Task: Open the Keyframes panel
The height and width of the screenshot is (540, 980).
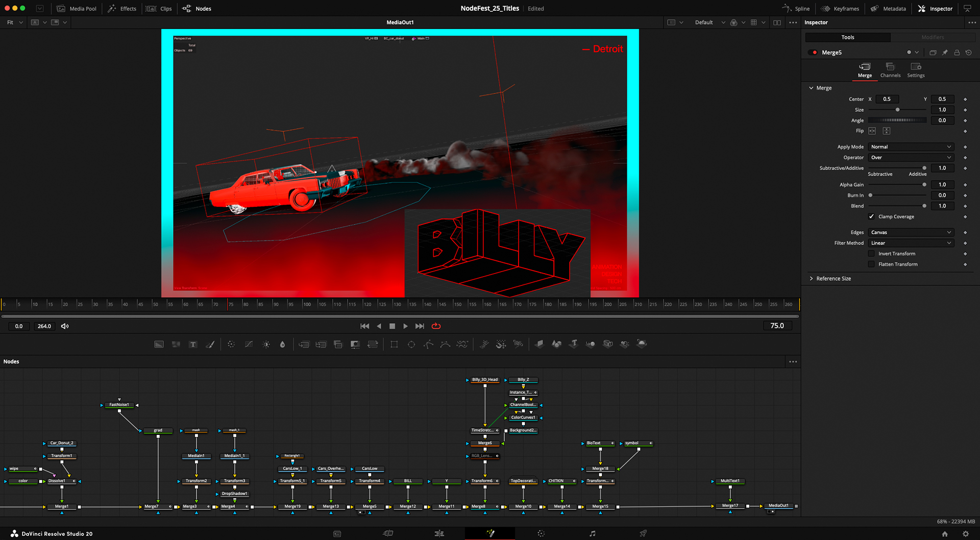Action: (840, 8)
